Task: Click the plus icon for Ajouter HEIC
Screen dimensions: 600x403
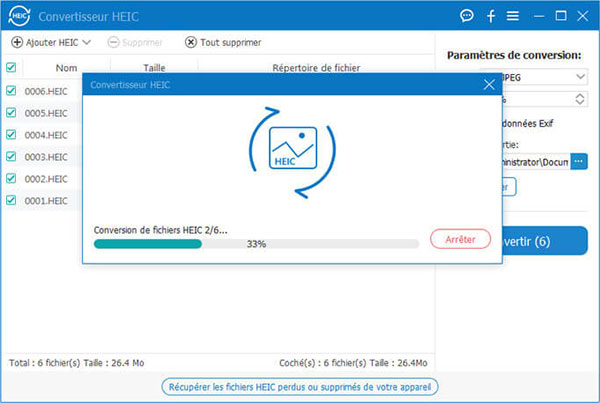Action: [x=16, y=42]
